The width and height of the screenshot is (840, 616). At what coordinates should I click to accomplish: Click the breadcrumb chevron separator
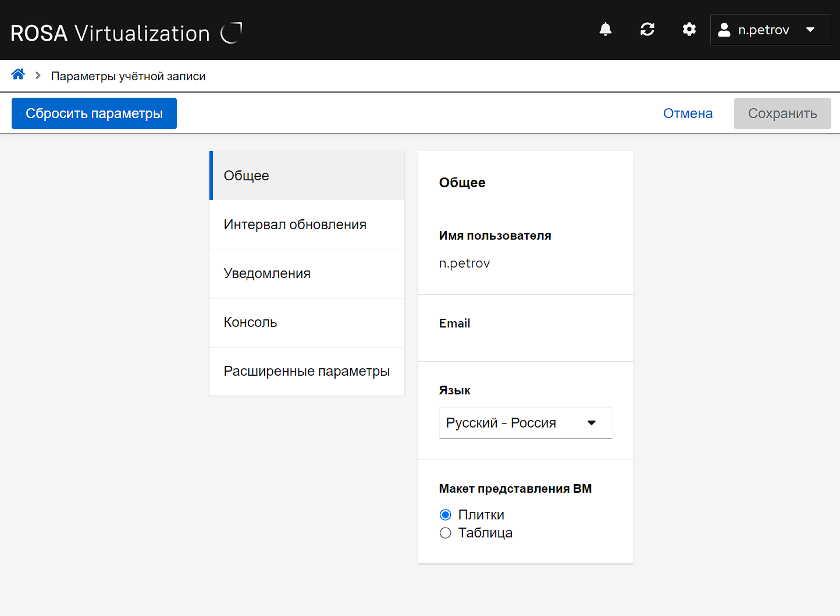pyautogui.click(x=38, y=76)
